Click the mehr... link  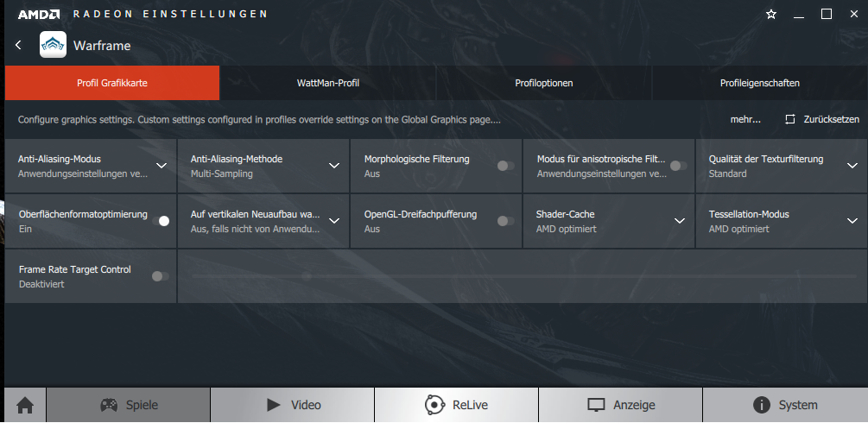(745, 119)
